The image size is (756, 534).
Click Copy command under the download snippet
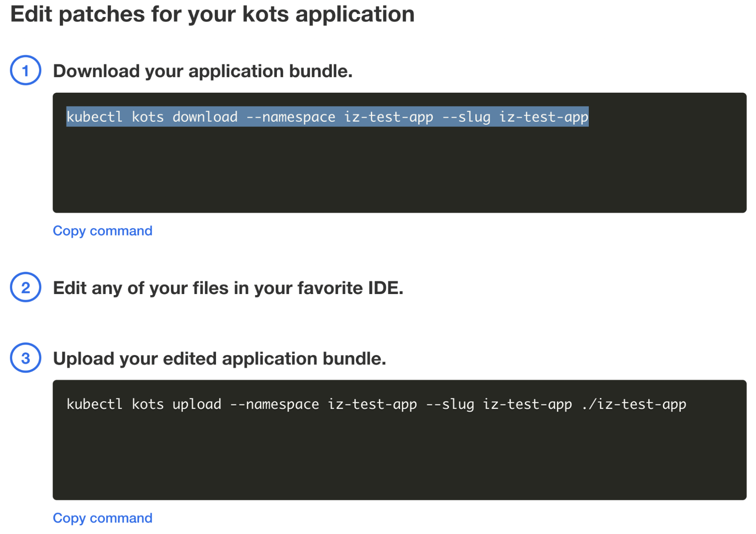point(103,231)
